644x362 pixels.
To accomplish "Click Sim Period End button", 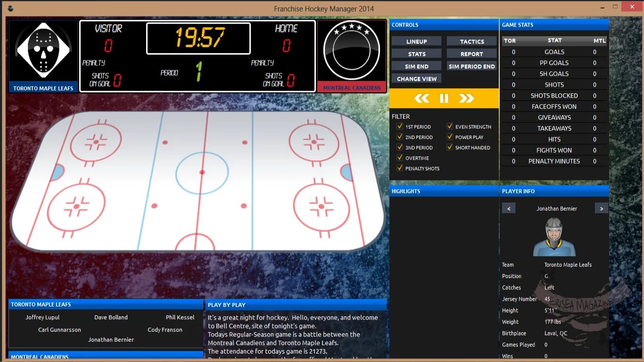I will click(472, 66).
